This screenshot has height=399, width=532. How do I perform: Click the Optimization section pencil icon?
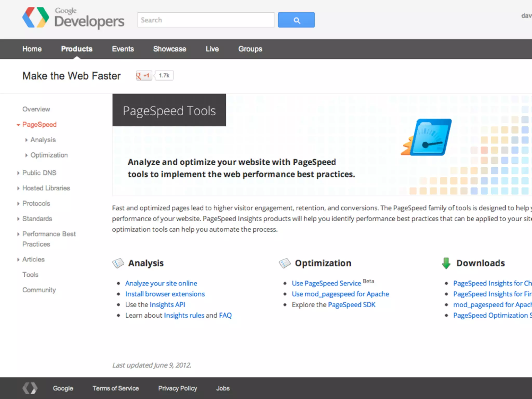pos(285,263)
